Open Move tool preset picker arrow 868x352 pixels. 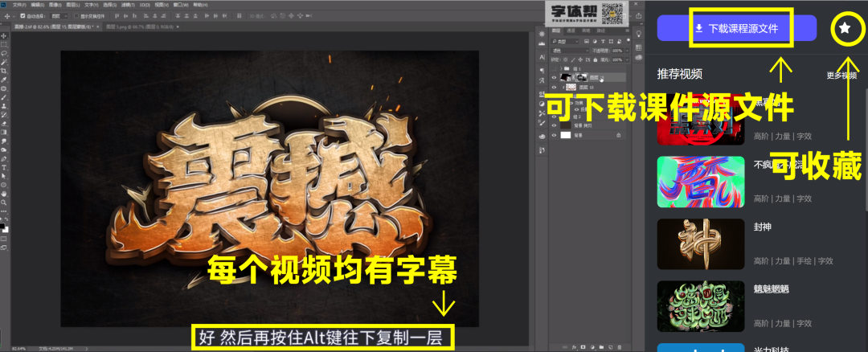[14, 16]
